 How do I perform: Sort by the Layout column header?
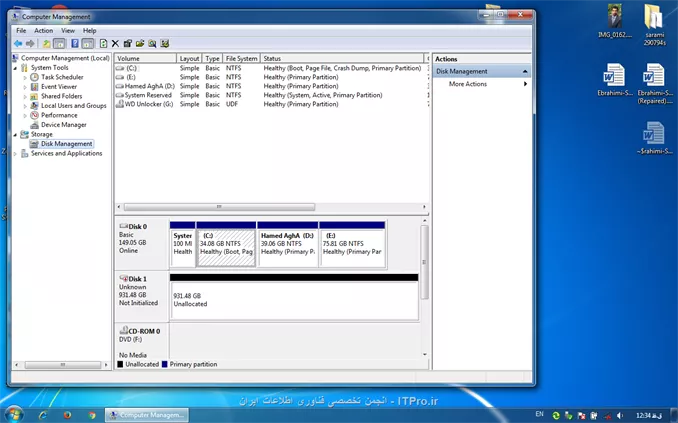click(189, 58)
